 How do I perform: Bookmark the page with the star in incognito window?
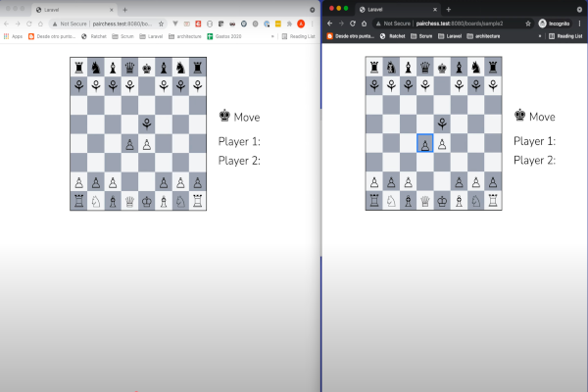coord(528,24)
